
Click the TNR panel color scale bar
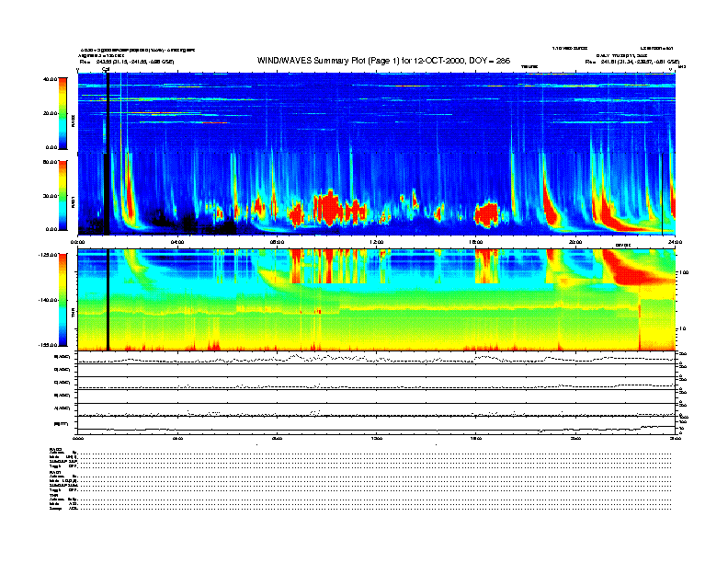pos(63,300)
